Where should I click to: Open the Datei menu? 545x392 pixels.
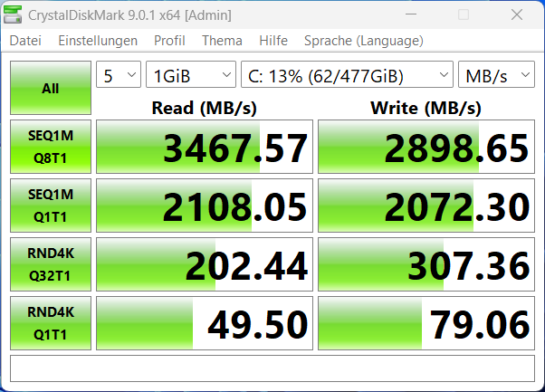[25, 41]
